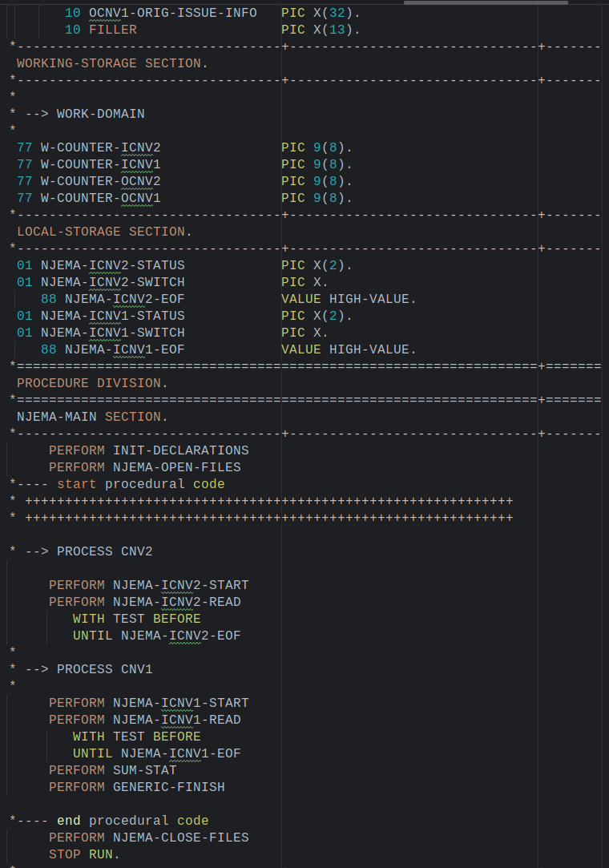
Task: Place cursor on OCNV1-ORIG-ISSUE-INFO field name
Action: (x=172, y=13)
